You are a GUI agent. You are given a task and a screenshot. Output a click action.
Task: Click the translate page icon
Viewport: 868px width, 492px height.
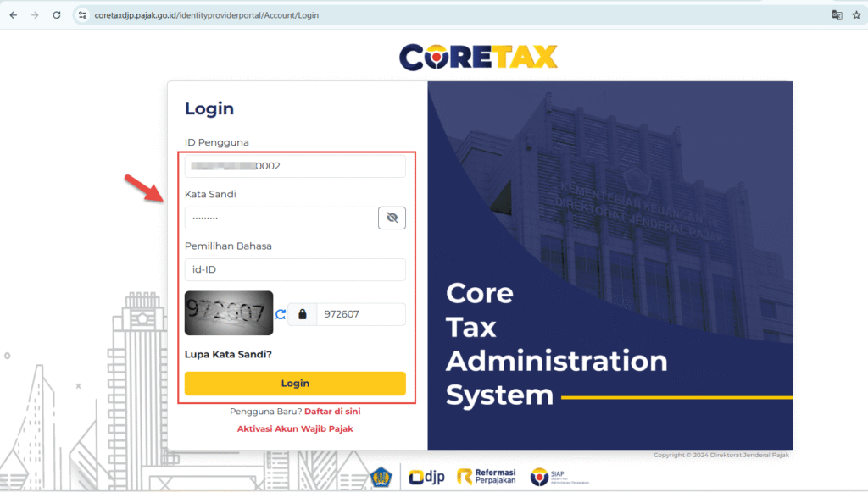tap(837, 15)
